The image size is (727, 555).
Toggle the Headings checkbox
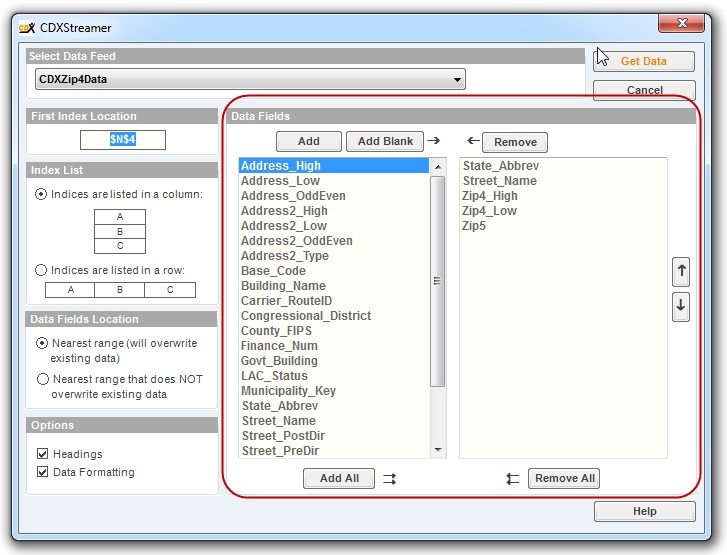click(42, 453)
